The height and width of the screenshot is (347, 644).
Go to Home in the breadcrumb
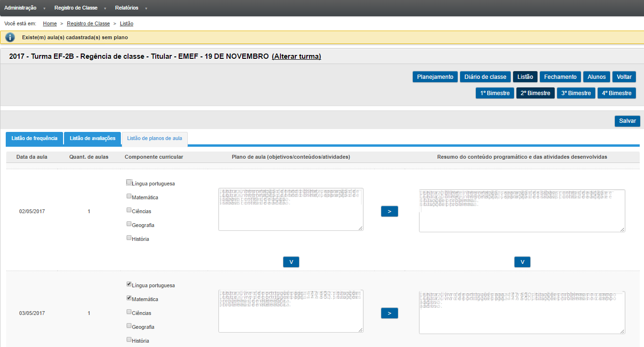coord(50,23)
